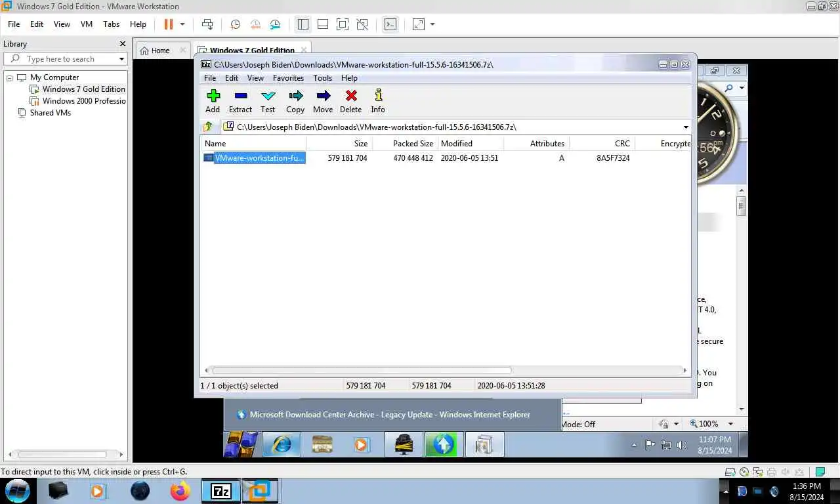
Task: Open the 7-Zip Tools menu
Action: pos(322,77)
